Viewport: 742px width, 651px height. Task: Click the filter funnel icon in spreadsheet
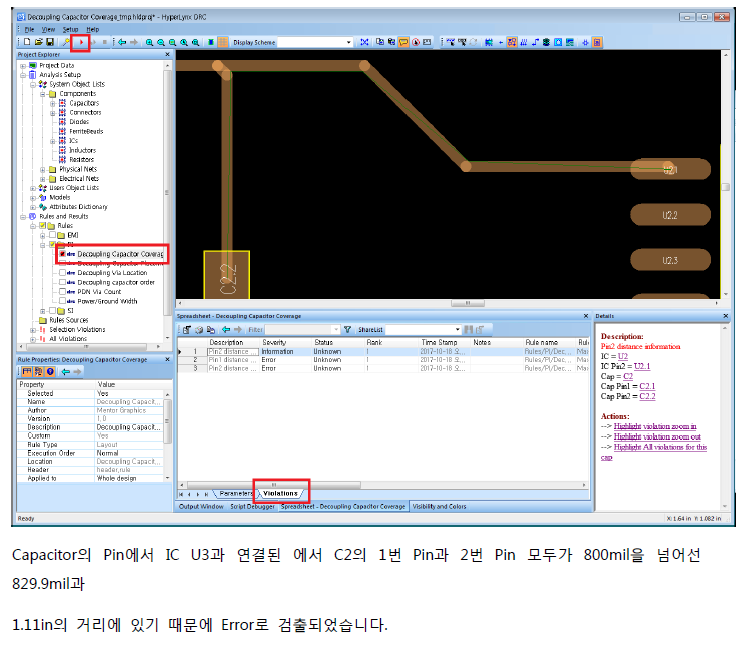[347, 329]
